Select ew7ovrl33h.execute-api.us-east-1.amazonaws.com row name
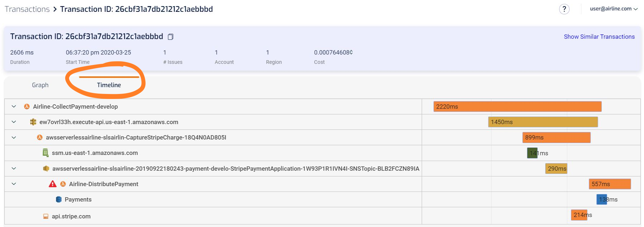Viewport: 644px width, 227px height. coord(109,122)
